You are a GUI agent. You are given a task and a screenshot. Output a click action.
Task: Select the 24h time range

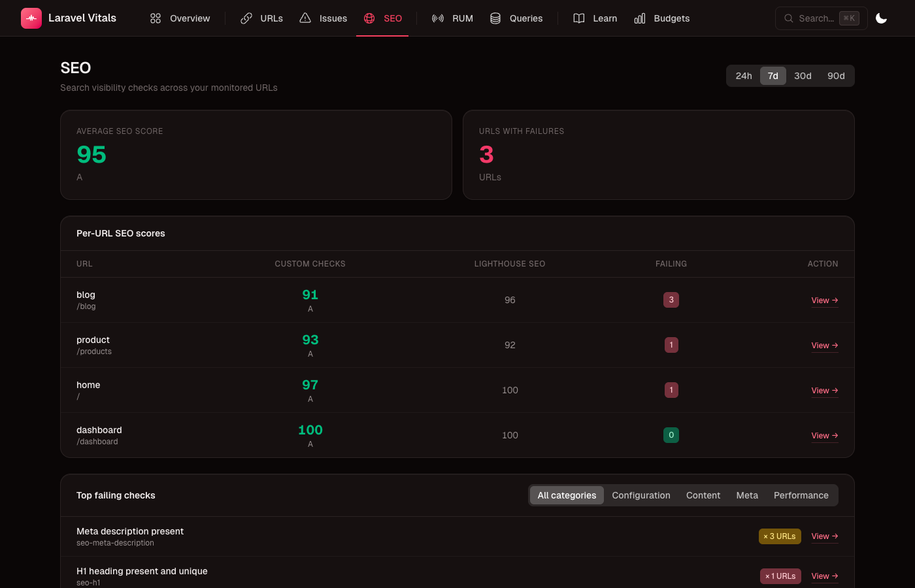[x=744, y=76]
